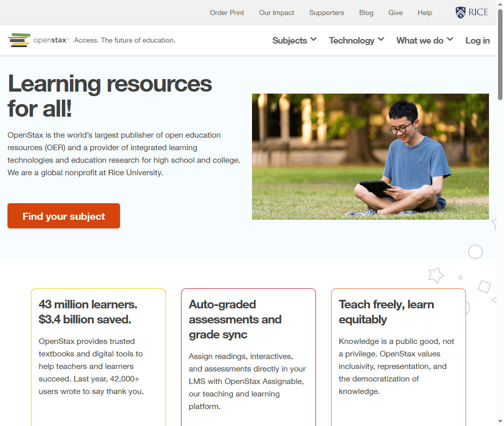Screen dimensions: 504x426
Task: Open the Supporters link
Action: point(326,13)
